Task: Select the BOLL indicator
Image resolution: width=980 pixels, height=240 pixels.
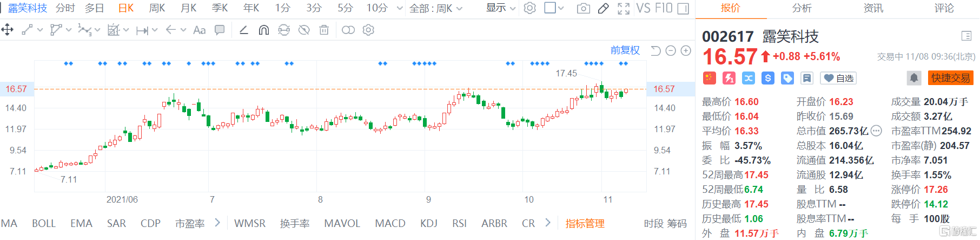Action: 44,223
